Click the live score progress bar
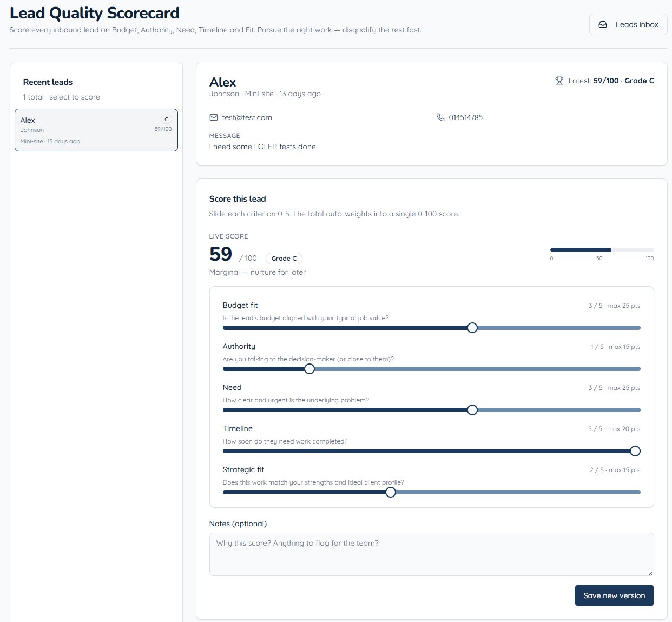The image size is (672, 622). click(x=602, y=250)
